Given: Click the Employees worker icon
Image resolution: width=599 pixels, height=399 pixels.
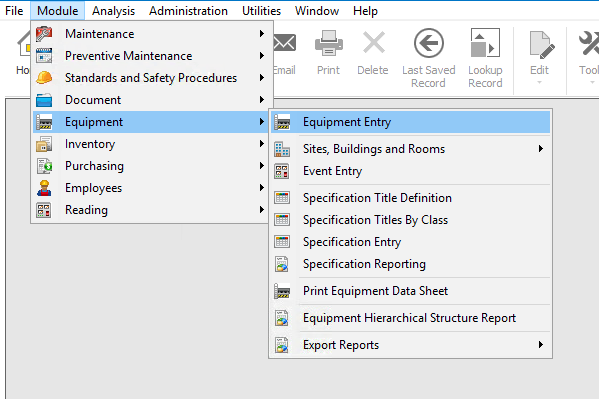Looking at the screenshot, I should (x=44, y=188).
